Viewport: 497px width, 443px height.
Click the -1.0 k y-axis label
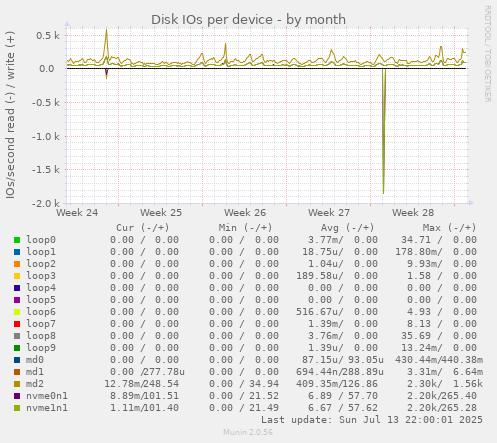point(46,136)
